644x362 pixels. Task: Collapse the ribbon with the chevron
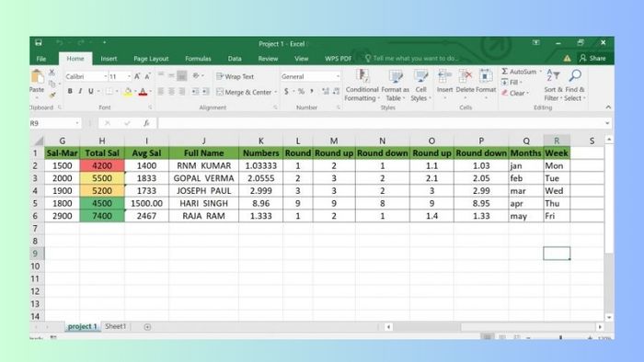tap(608, 107)
